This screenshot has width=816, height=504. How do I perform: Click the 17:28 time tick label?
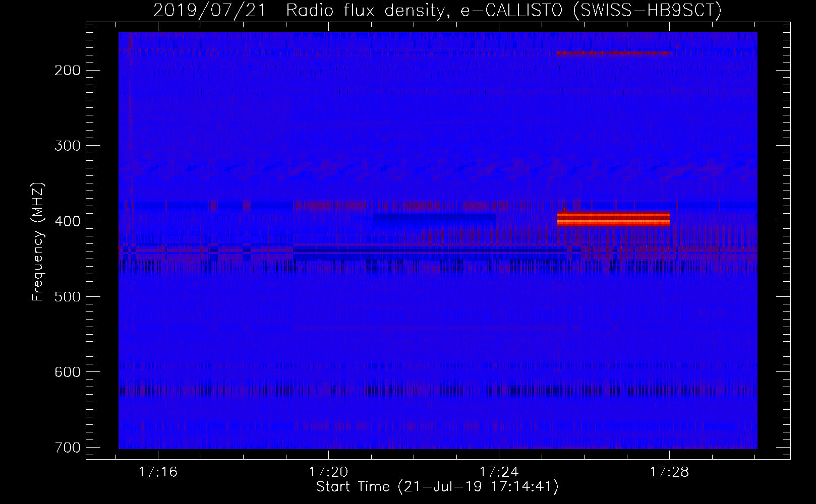pyautogui.click(x=670, y=472)
